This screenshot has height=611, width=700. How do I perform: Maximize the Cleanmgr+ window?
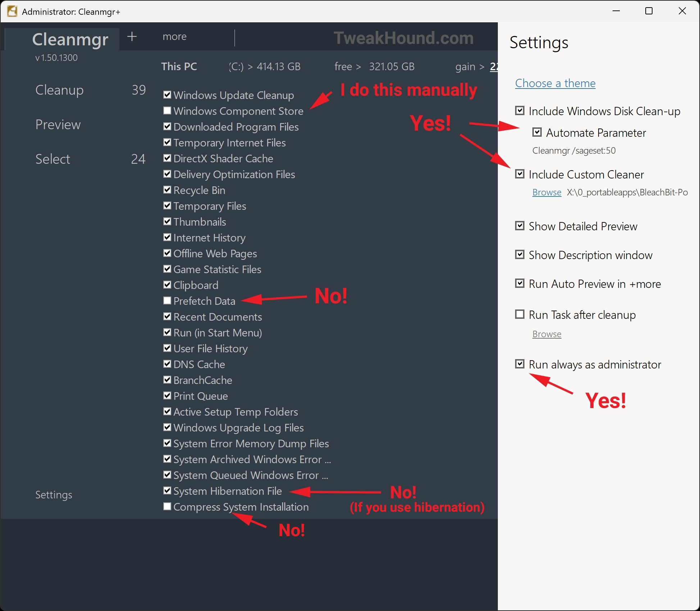649,11
